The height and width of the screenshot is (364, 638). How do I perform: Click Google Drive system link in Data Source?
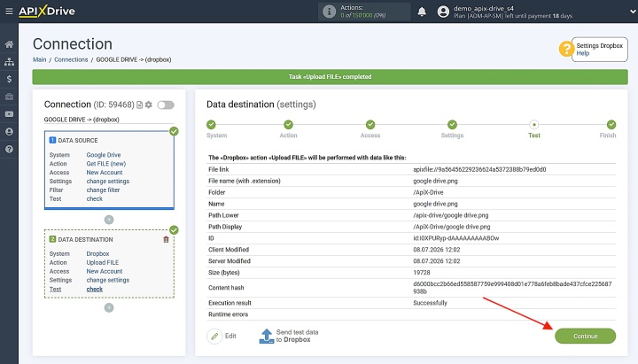point(104,155)
